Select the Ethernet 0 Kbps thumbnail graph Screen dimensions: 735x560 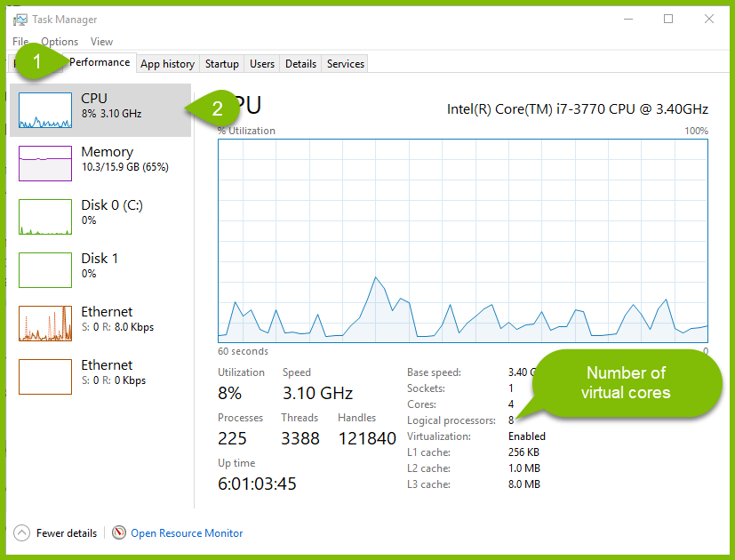[45, 377]
